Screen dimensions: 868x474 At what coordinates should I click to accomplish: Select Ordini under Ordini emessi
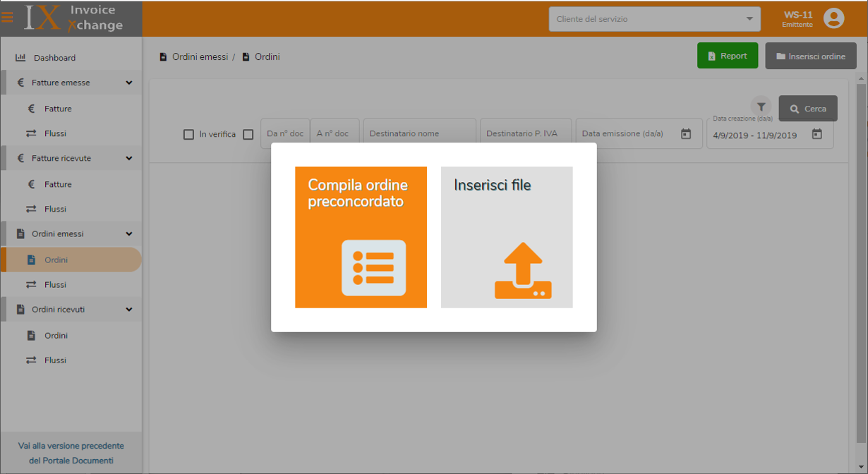pyautogui.click(x=56, y=260)
